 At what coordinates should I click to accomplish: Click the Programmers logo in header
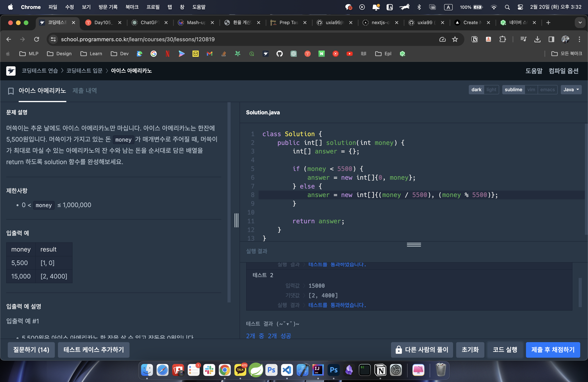tap(11, 71)
